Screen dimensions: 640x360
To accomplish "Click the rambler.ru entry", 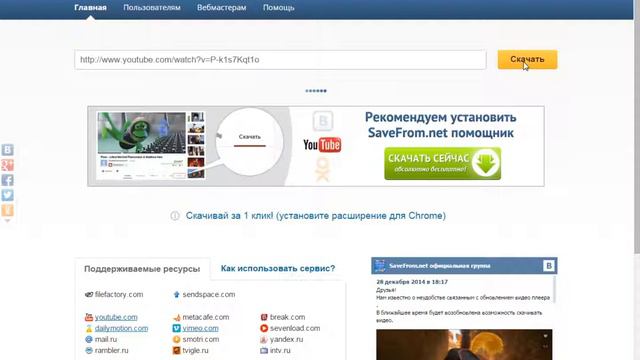I will point(111,350).
